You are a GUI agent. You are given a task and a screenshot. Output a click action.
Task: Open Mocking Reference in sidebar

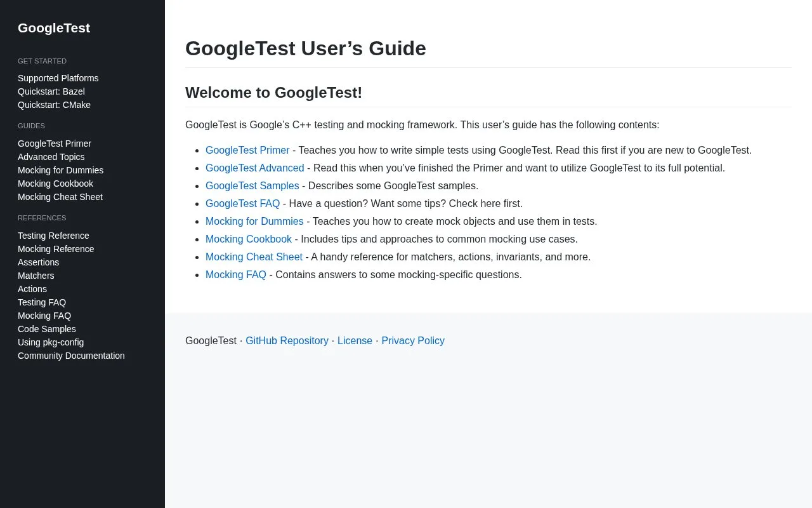[x=56, y=249]
